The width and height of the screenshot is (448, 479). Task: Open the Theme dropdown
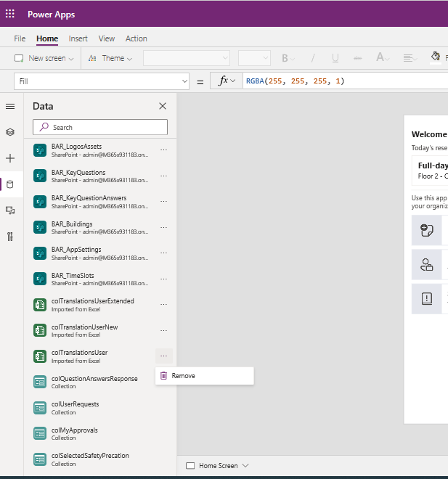[110, 58]
